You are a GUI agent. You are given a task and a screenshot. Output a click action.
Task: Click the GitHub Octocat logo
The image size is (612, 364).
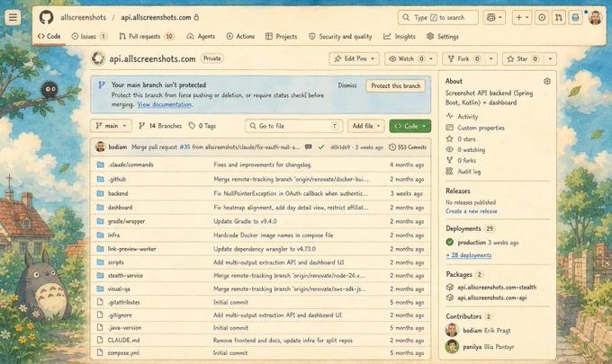[x=47, y=18]
